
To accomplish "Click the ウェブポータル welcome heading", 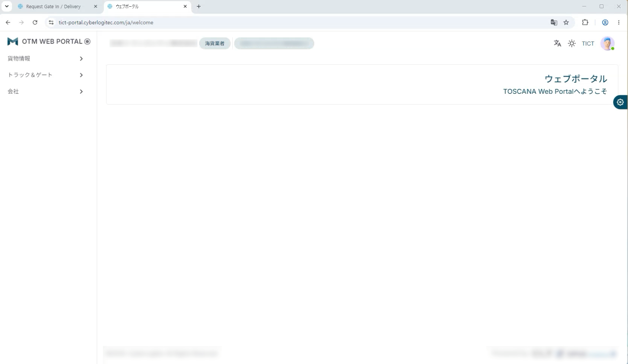I will click(x=576, y=79).
